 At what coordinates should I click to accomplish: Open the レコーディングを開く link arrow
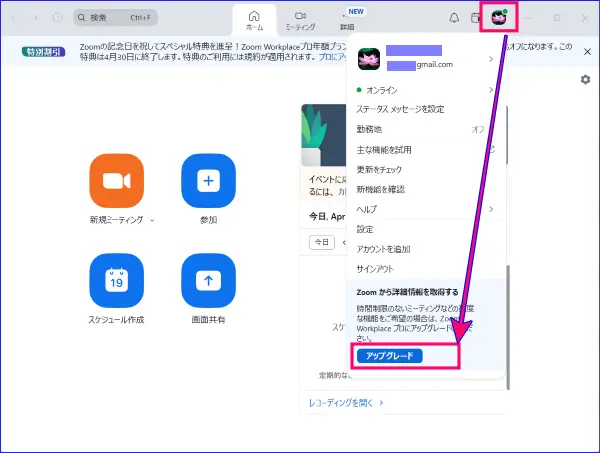pos(381,402)
